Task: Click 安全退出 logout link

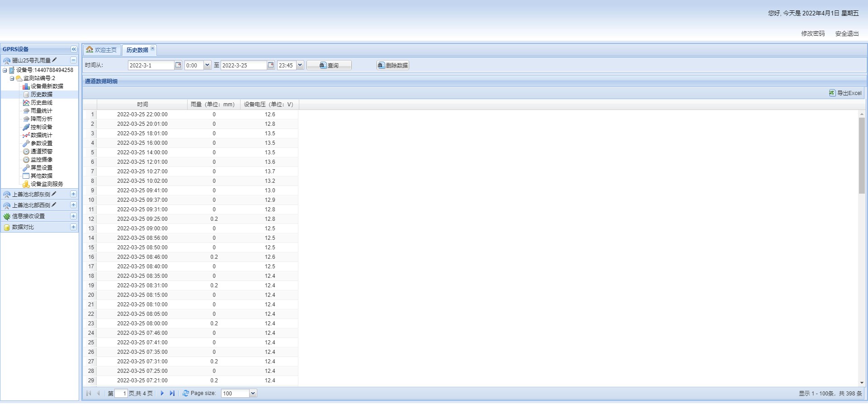Action: coord(847,33)
